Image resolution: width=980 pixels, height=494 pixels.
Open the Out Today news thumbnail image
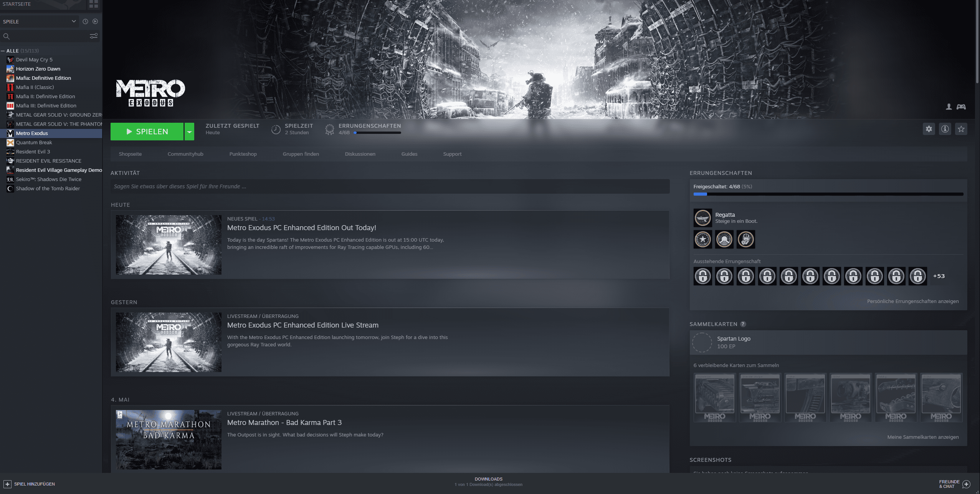coord(169,245)
